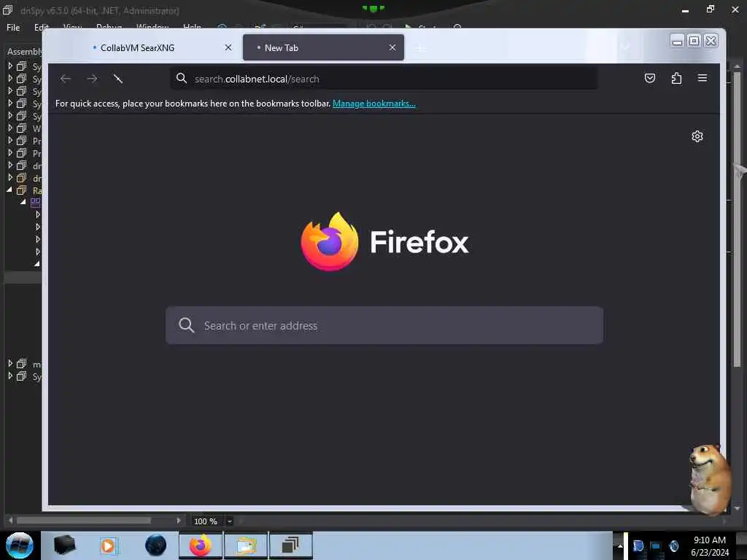Collapse the purple namespace node under Ra

tap(23, 202)
